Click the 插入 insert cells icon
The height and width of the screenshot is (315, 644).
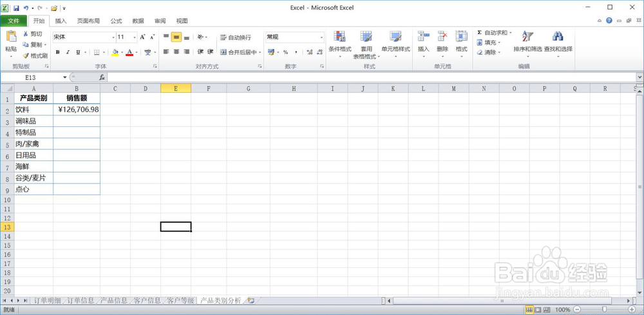424,36
